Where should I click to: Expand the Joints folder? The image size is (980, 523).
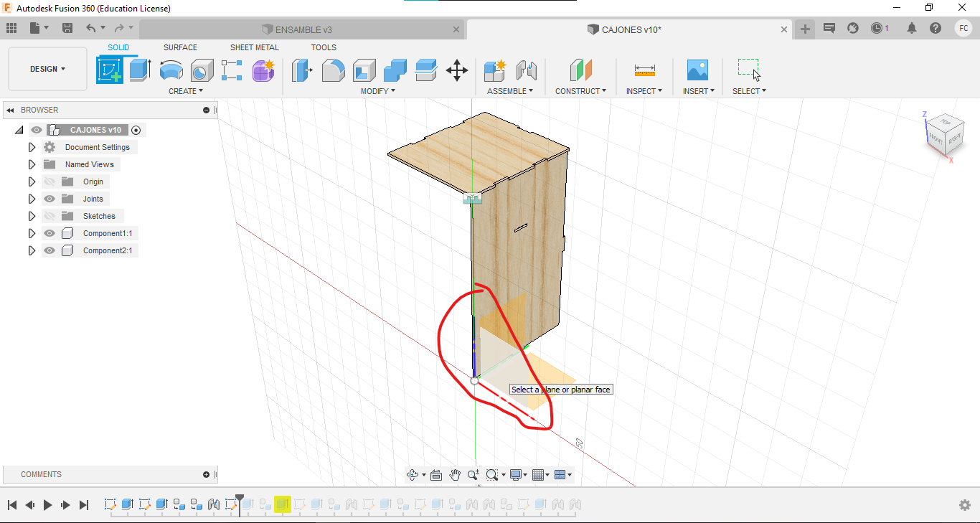32,199
